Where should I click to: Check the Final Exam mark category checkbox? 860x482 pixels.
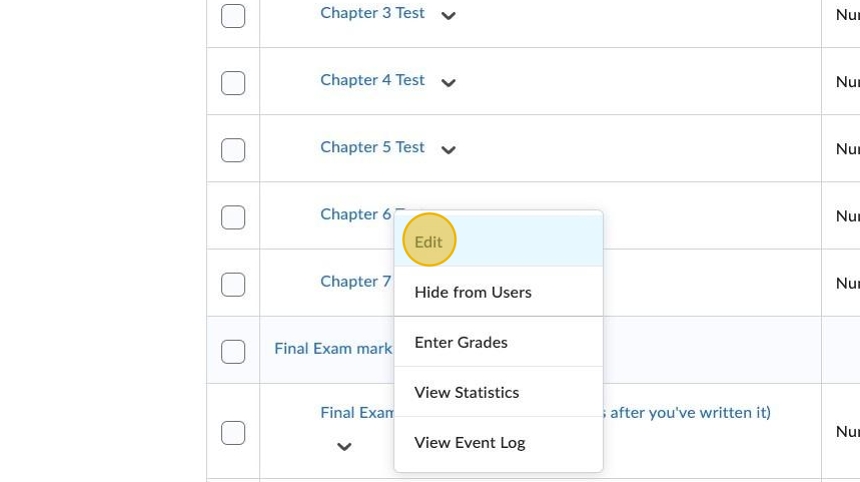[x=233, y=351]
